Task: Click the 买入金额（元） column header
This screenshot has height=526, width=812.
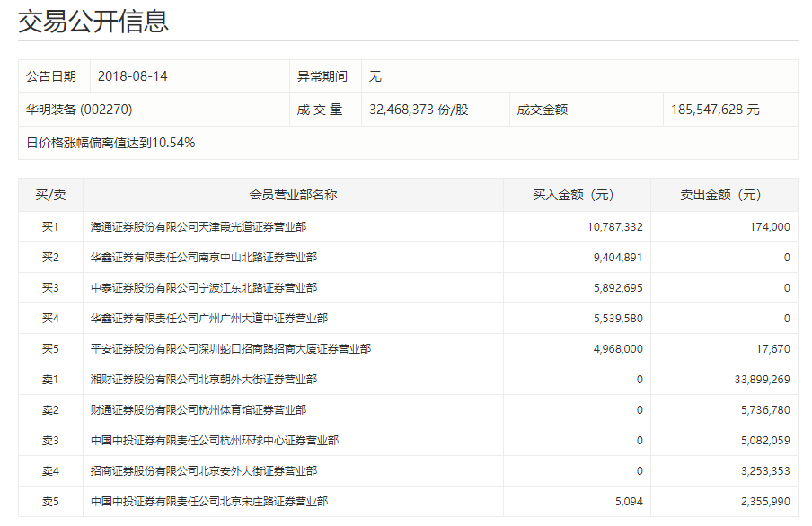Action: click(573, 195)
